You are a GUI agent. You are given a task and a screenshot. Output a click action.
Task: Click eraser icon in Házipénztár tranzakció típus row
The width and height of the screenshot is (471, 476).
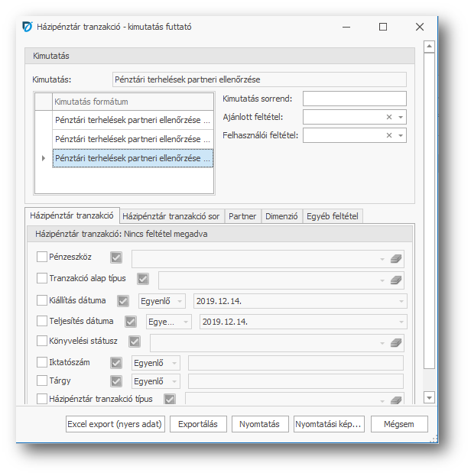[395, 400]
